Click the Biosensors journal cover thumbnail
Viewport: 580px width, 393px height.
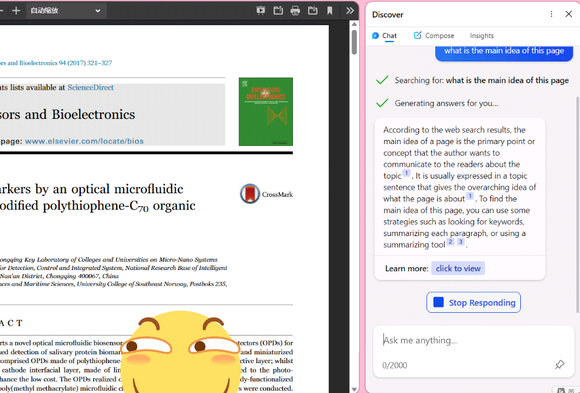266,111
